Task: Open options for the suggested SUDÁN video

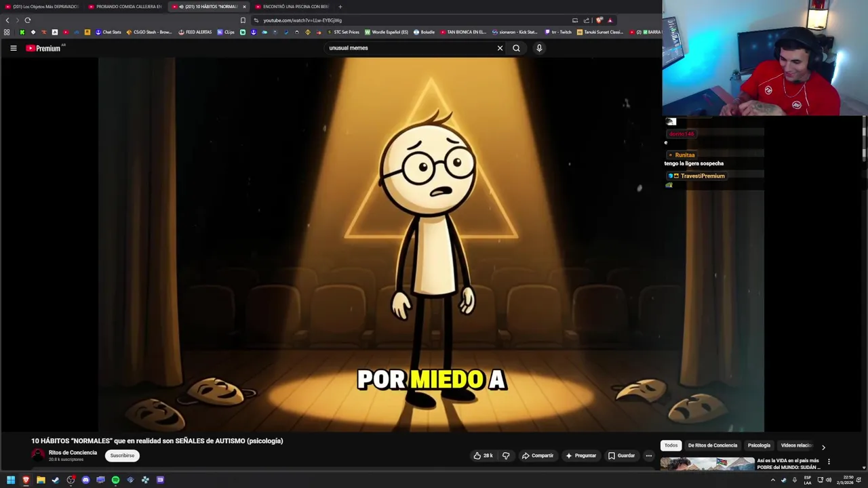Action: tap(828, 462)
